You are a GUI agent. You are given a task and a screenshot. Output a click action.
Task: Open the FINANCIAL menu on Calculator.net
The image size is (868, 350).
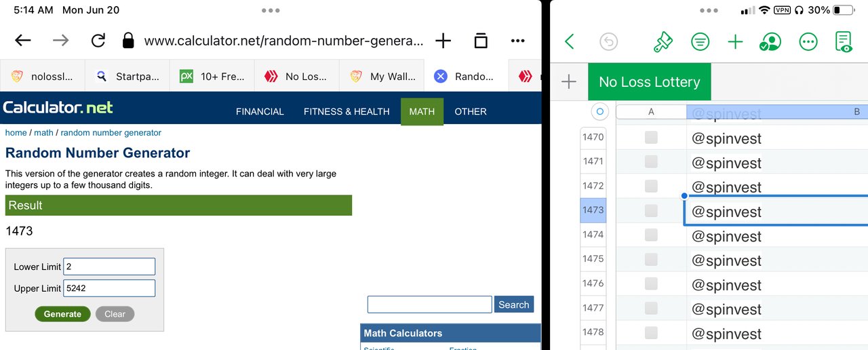coord(260,111)
